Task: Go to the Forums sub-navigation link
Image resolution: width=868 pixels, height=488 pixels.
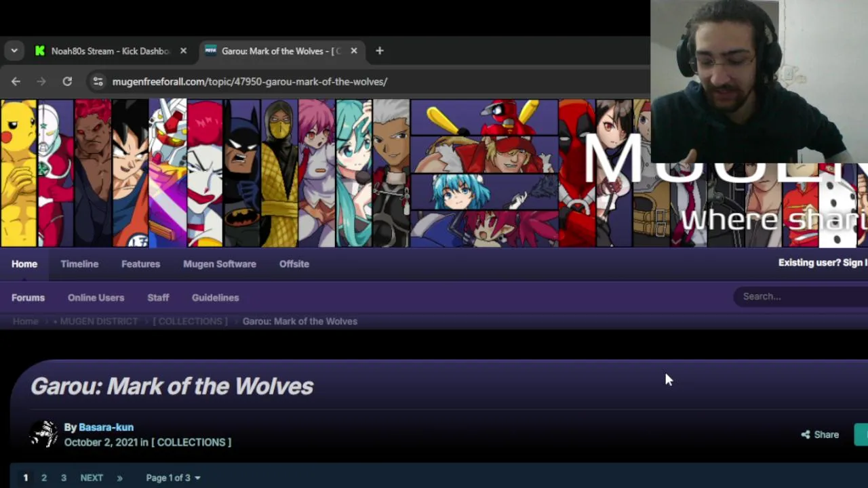Action: (28, 298)
